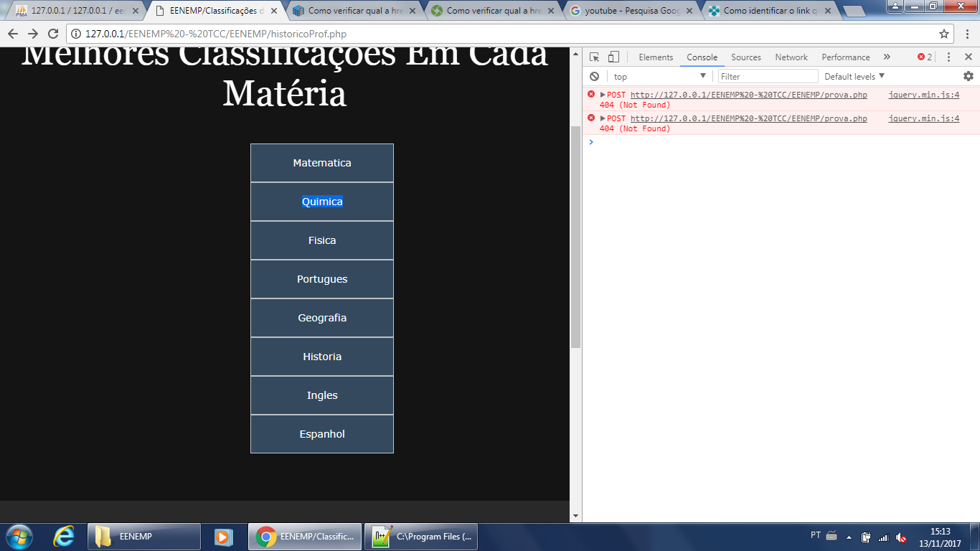The height and width of the screenshot is (551, 980).
Task: Expand the first POST error message
Action: coord(603,95)
